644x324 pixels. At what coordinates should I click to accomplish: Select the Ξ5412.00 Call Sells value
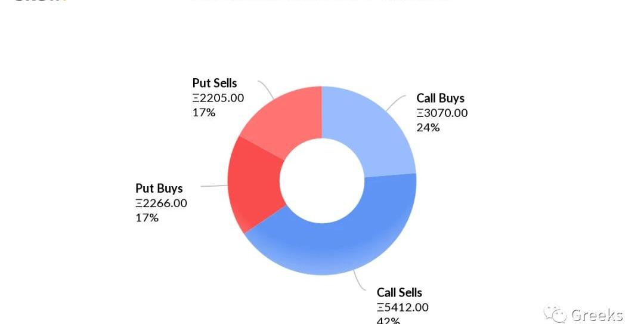(x=402, y=307)
